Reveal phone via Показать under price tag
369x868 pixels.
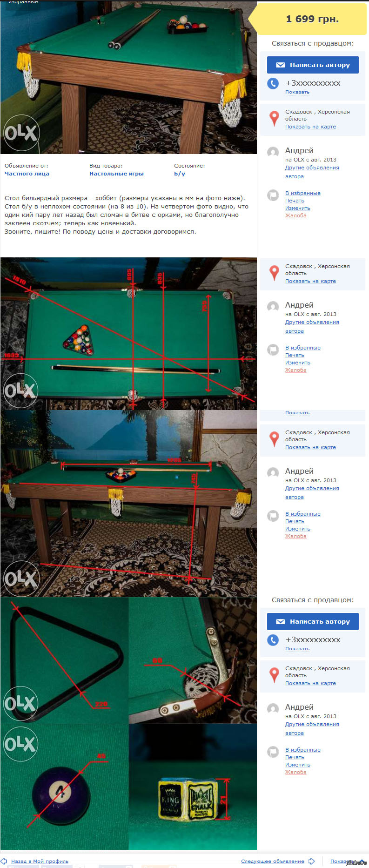click(297, 92)
